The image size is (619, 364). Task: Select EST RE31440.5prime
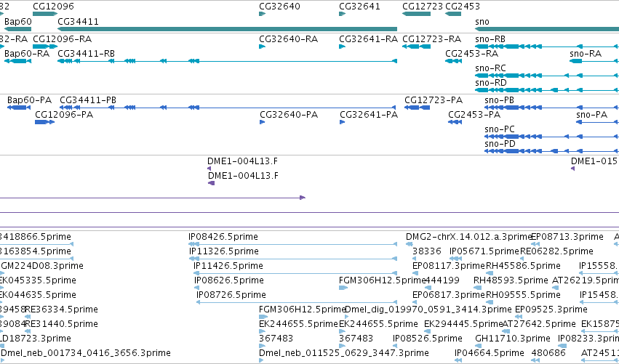coord(61,324)
